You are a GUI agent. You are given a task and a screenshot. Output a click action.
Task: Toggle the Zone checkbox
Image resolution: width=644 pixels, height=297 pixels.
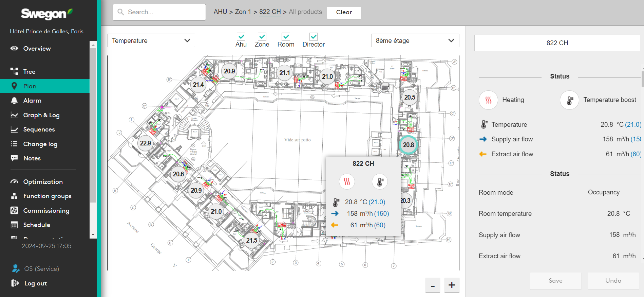(262, 37)
